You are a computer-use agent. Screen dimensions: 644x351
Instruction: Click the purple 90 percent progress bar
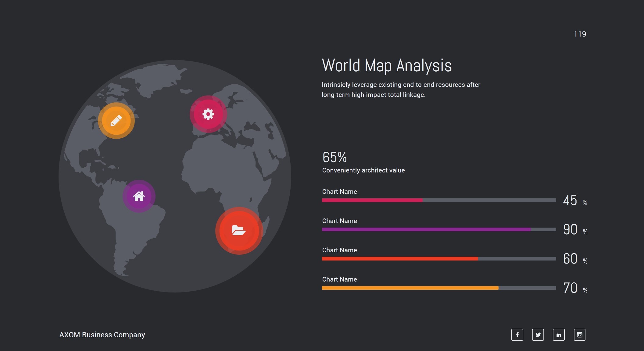click(x=426, y=229)
